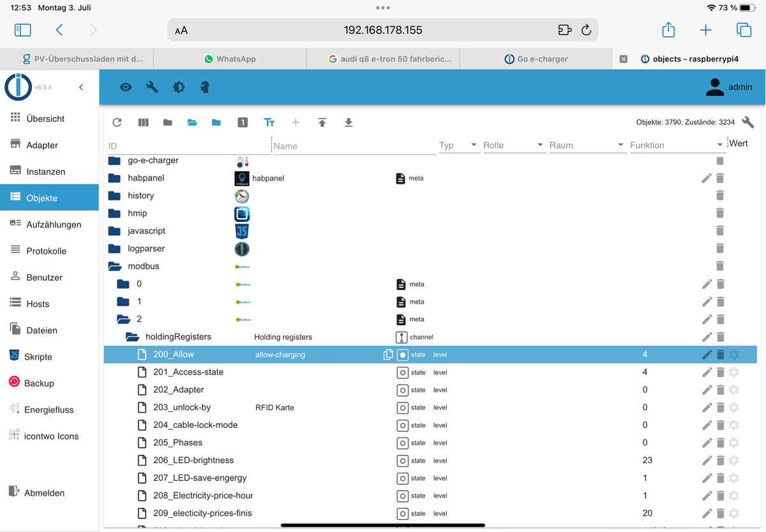
Task: Close the objects - raspberrypi4 tab
Action: point(624,59)
